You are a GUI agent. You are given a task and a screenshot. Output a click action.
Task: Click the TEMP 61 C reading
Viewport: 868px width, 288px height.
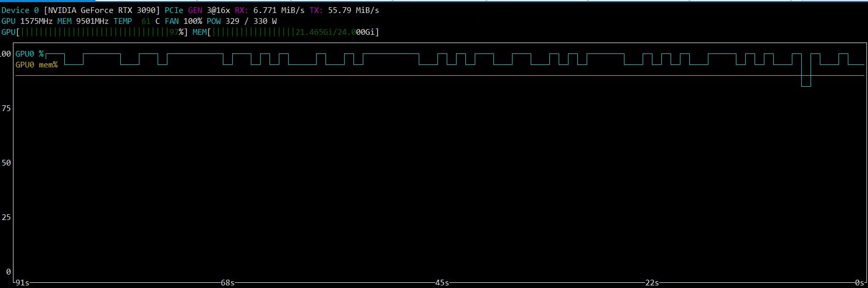137,21
